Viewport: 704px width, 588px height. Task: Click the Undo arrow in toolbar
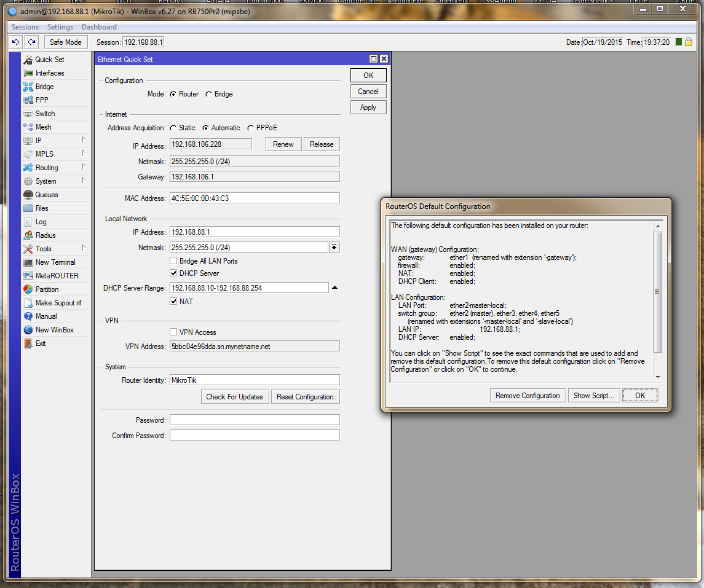pyautogui.click(x=16, y=42)
